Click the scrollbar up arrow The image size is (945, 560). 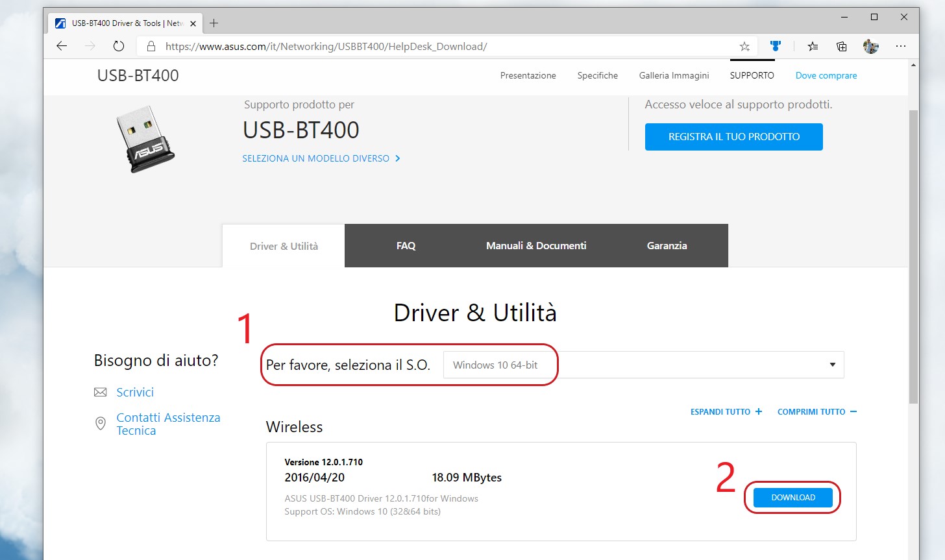[913, 65]
